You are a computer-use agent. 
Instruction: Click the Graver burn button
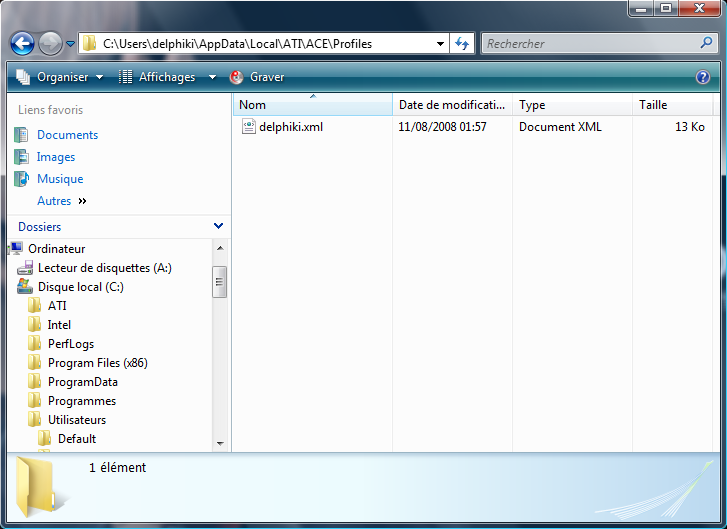(258, 77)
